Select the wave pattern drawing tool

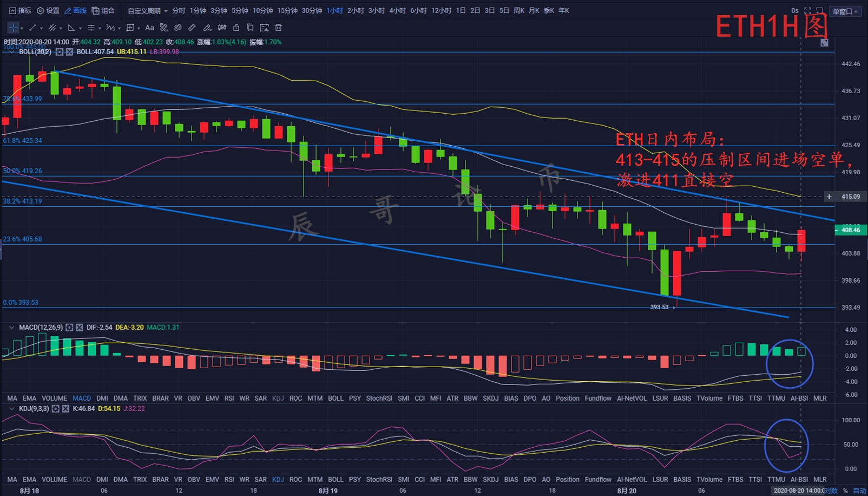point(110,28)
